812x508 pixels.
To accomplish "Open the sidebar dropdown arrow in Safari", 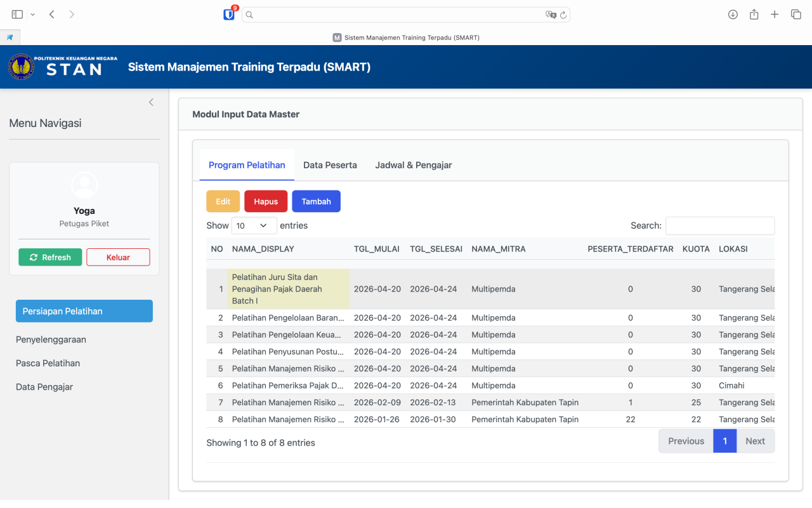I will [33, 14].
